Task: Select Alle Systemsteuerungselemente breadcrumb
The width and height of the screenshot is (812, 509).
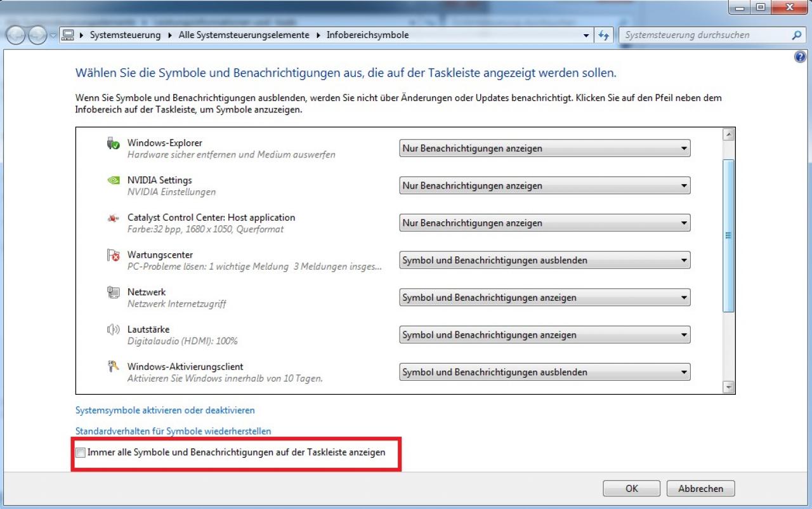Action: coord(244,36)
